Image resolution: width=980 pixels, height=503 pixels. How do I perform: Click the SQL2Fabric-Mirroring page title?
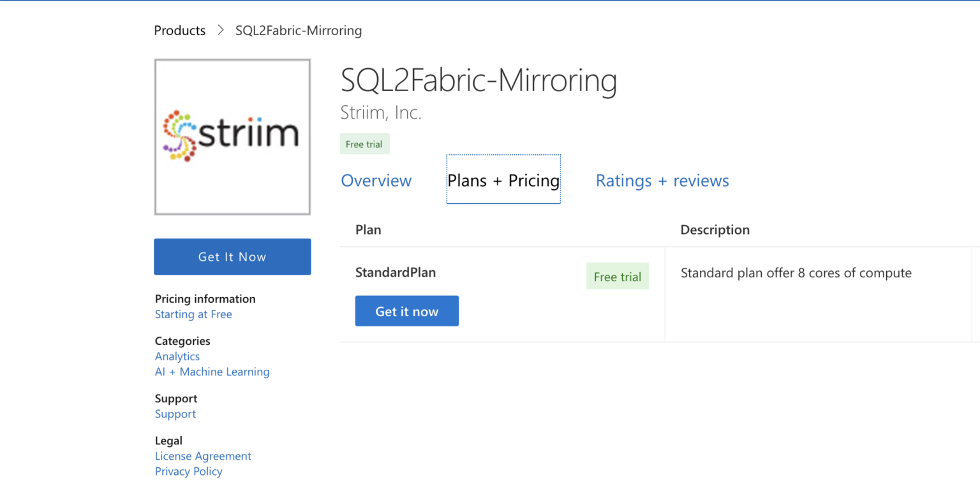point(479,80)
